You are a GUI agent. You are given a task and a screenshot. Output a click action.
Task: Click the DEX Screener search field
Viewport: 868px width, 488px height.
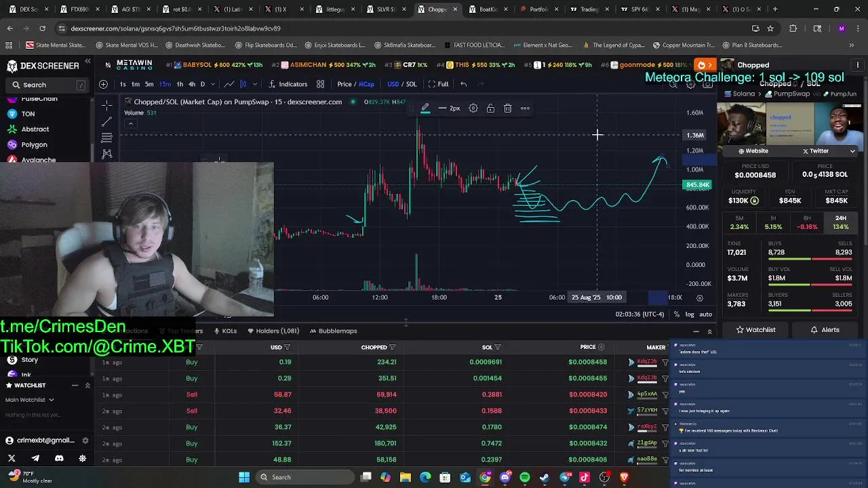[47, 85]
